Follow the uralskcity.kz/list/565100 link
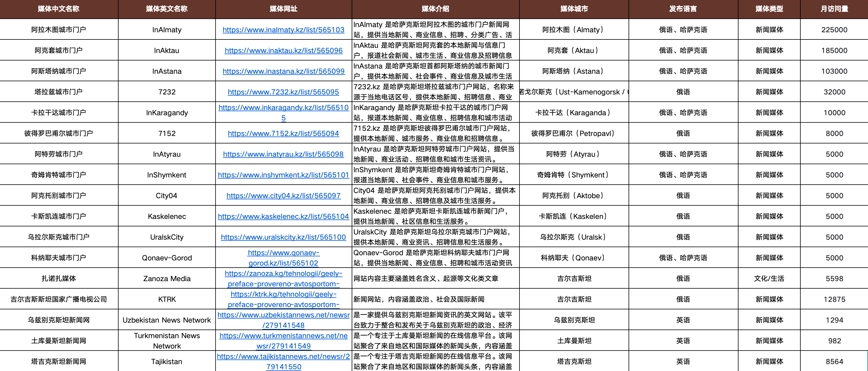 click(x=283, y=237)
